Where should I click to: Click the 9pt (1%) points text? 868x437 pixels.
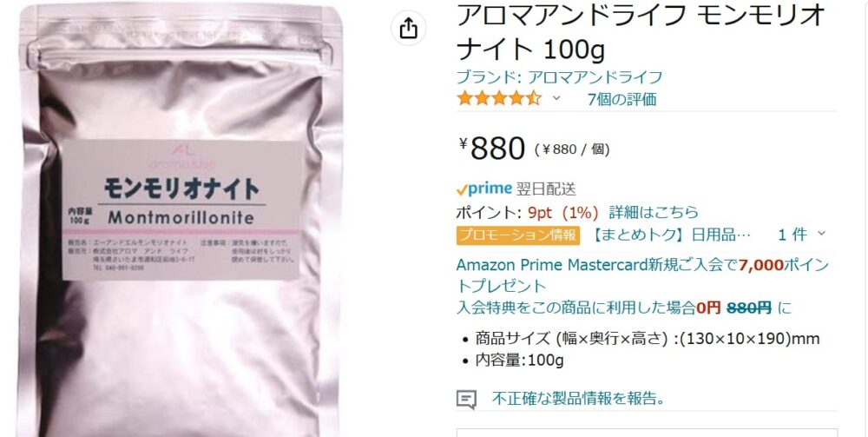563,212
